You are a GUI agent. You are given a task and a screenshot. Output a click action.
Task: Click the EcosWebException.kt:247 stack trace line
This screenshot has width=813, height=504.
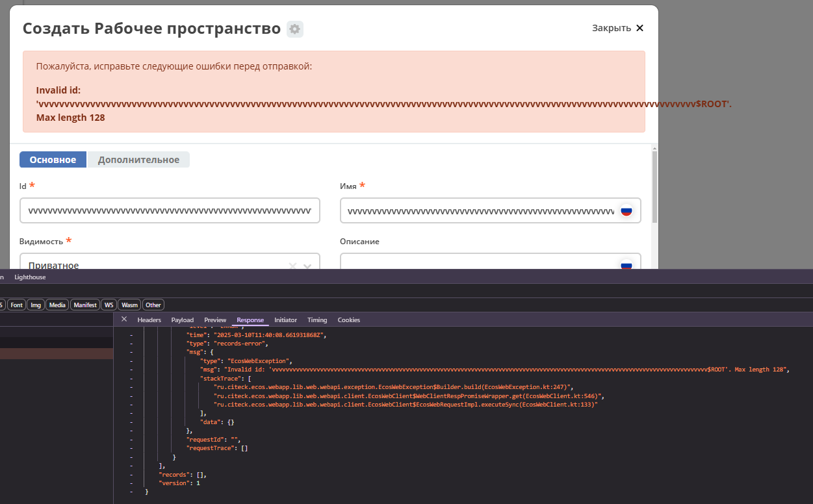tap(393, 387)
